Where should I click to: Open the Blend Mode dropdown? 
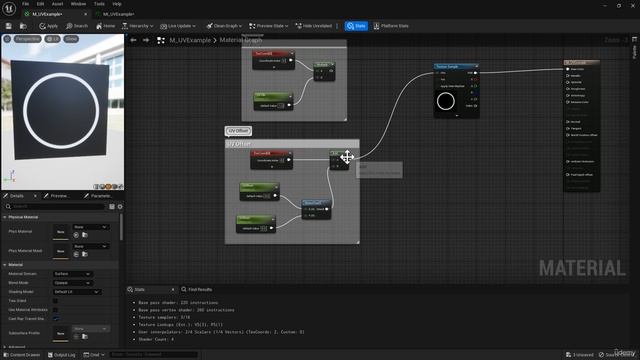tap(72, 283)
